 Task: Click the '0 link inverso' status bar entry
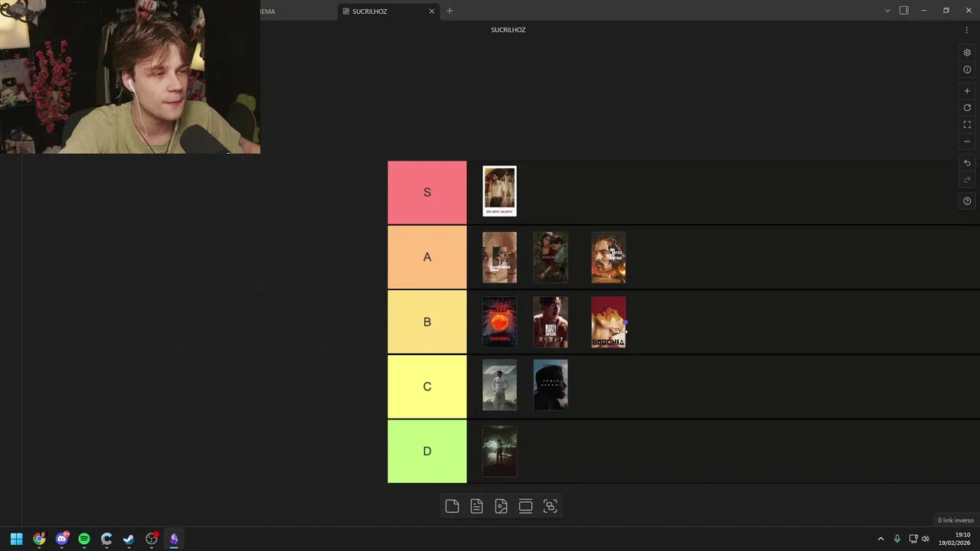(955, 520)
